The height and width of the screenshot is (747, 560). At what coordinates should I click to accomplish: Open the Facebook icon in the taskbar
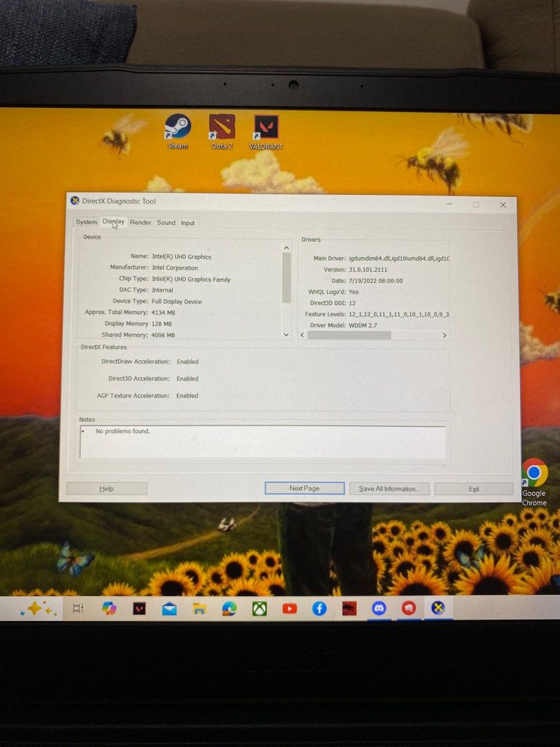319,609
